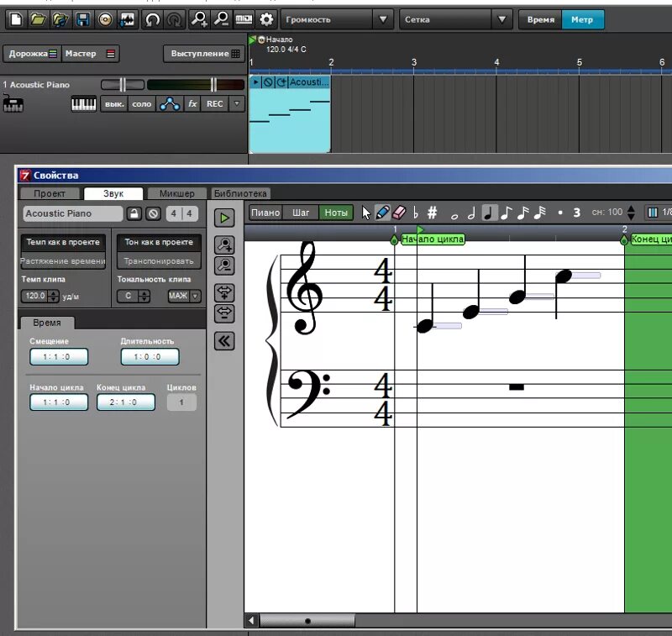Zoom out on the main timeline
Image resolution: width=672 pixels, height=636 pixels.
click(222, 19)
